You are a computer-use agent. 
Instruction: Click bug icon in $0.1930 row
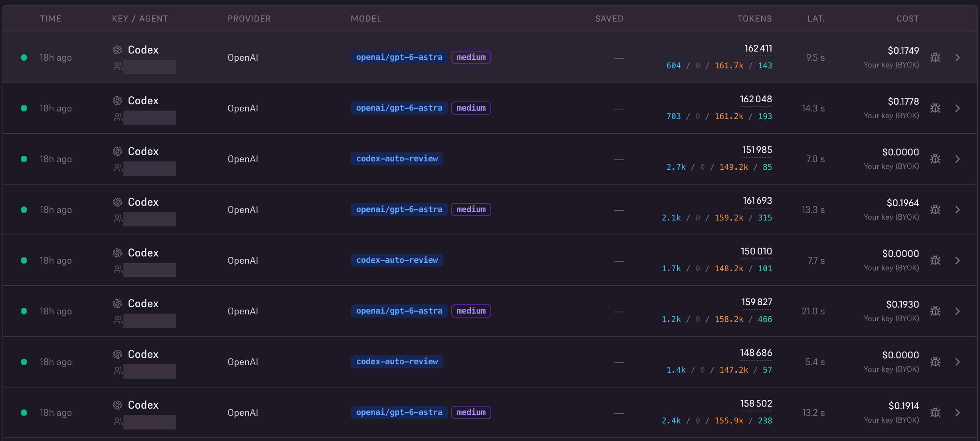point(935,311)
